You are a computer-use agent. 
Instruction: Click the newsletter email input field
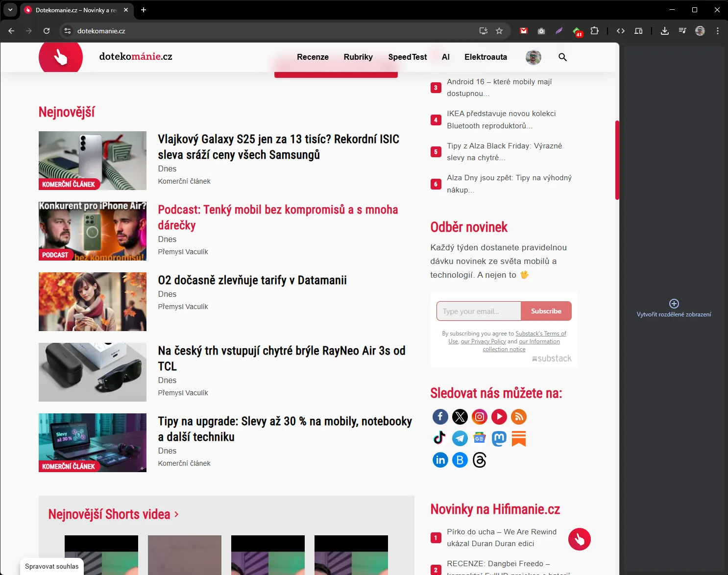coord(478,311)
